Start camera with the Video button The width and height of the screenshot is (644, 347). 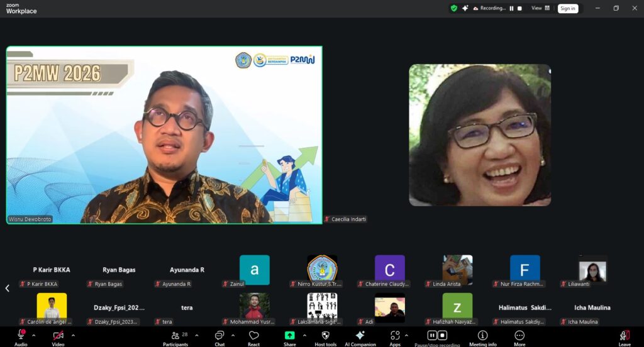(58, 336)
